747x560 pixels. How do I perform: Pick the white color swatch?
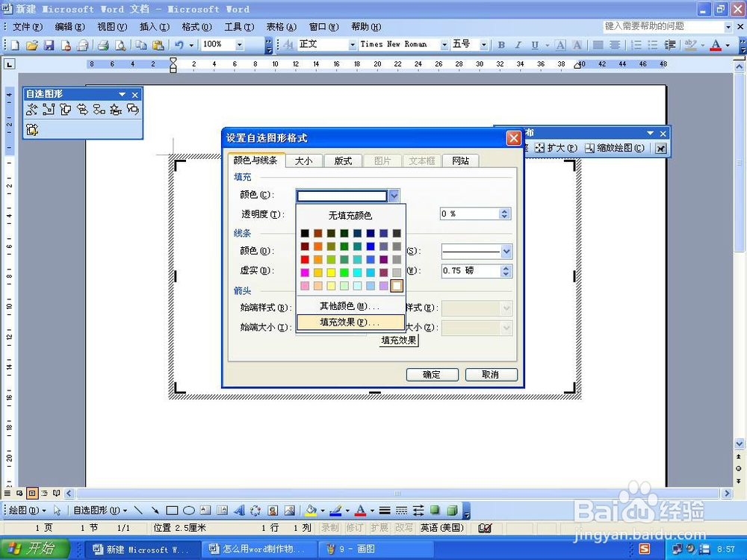point(397,286)
